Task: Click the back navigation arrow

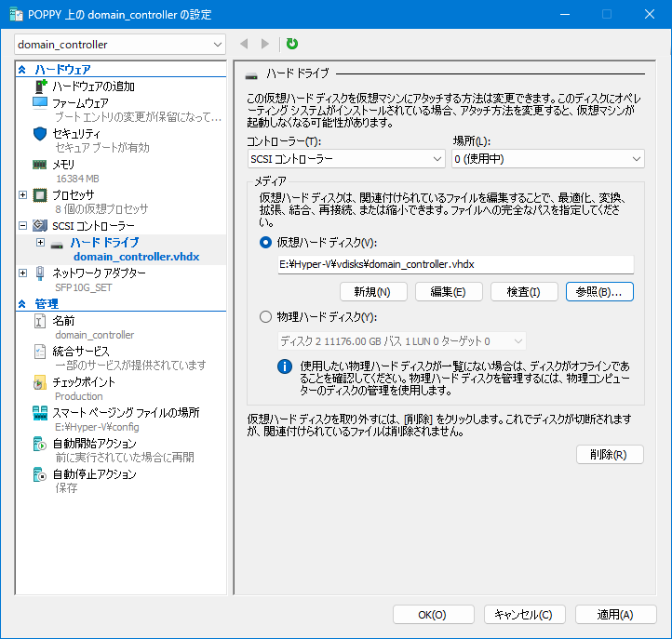Action: point(244,44)
